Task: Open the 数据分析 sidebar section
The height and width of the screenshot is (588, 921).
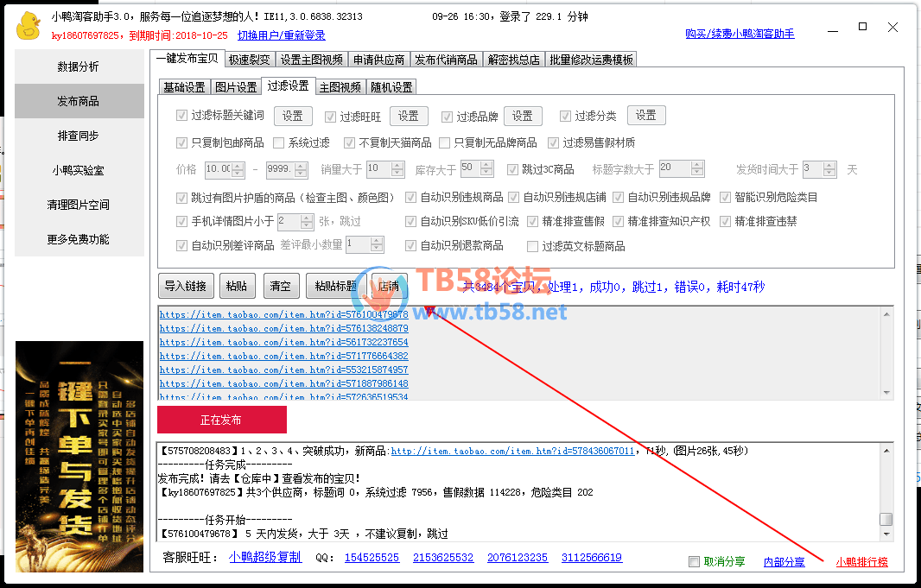Action: point(79,66)
